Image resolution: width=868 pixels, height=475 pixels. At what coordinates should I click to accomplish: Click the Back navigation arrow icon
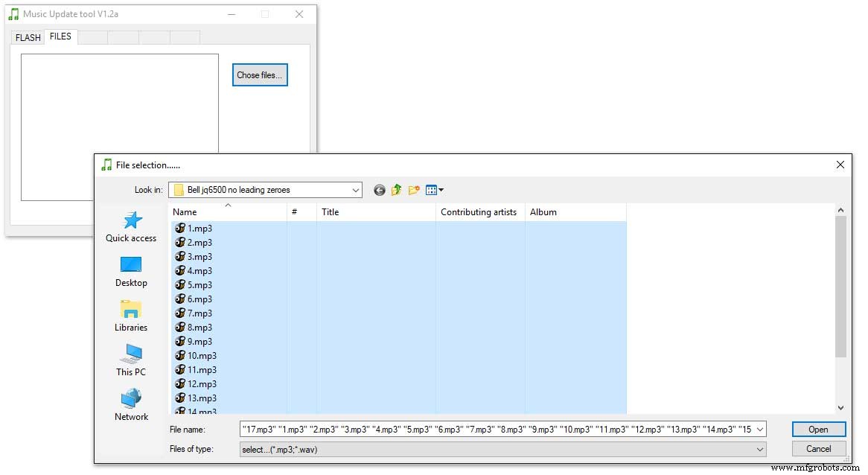380,190
